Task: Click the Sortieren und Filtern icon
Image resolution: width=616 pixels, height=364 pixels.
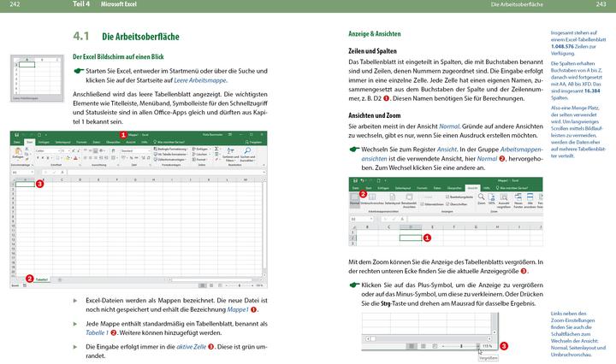Action: (230, 152)
